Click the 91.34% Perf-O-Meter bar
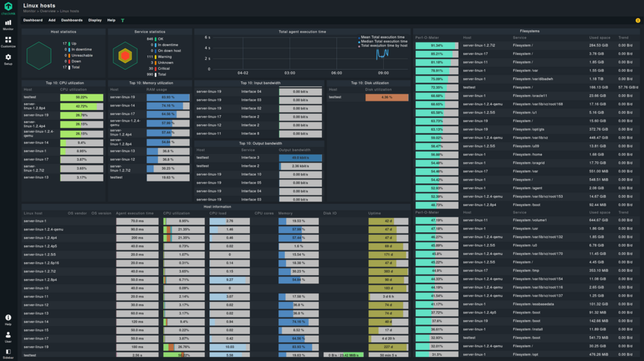Viewport: 644px width, 361px height. [x=436, y=46]
